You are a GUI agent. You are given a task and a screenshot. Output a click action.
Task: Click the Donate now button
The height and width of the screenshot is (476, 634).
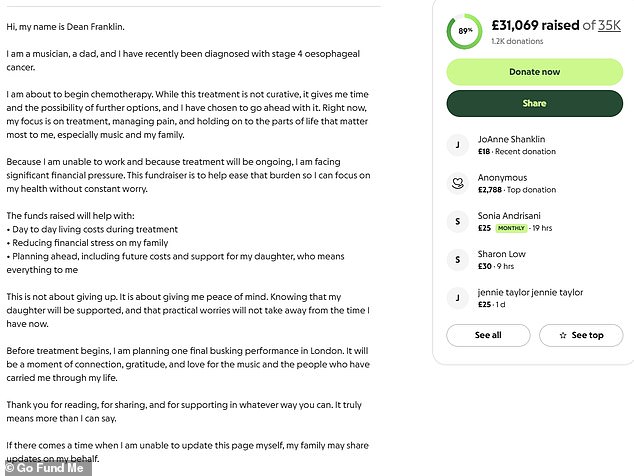pos(534,72)
